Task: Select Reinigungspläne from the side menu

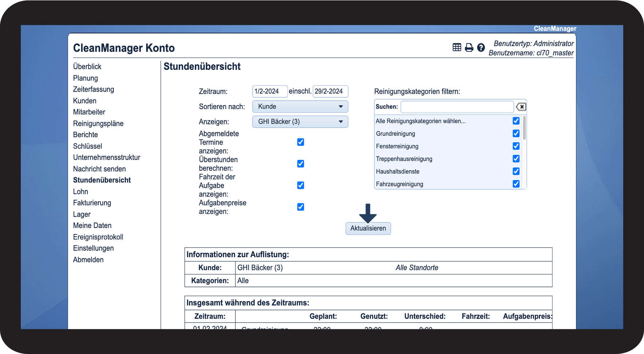Action: pos(98,124)
